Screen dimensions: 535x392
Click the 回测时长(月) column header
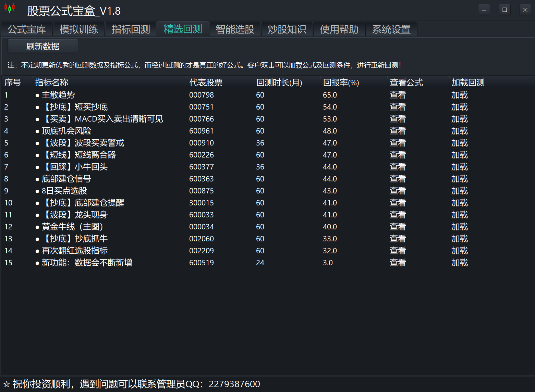click(x=279, y=83)
